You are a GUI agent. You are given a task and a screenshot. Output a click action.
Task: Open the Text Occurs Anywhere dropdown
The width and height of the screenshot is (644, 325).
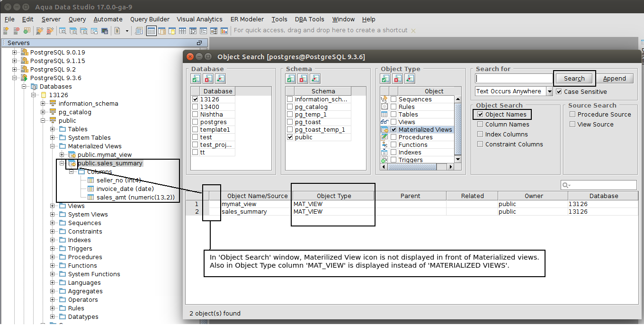pyautogui.click(x=549, y=91)
